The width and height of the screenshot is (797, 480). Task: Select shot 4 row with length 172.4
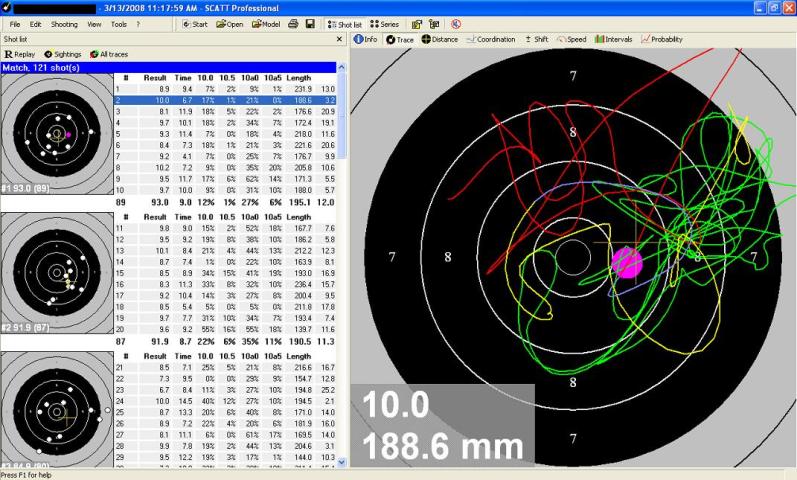pos(225,123)
